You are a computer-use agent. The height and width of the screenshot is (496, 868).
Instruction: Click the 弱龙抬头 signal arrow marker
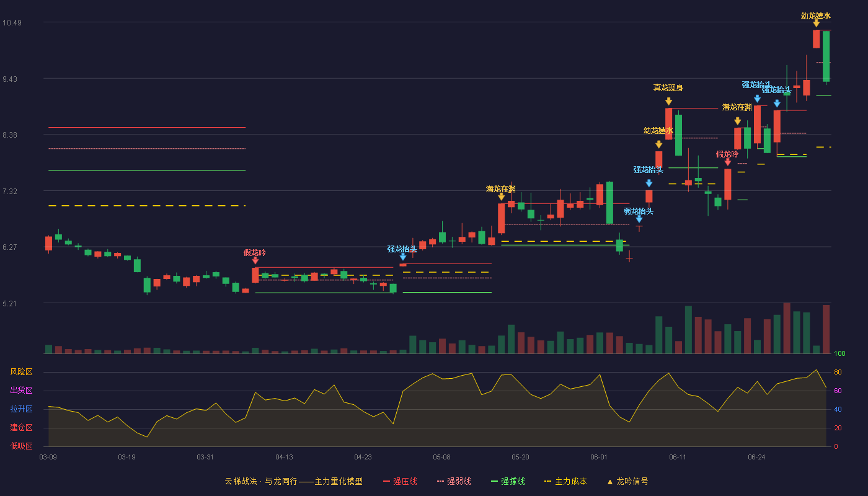[x=639, y=219]
